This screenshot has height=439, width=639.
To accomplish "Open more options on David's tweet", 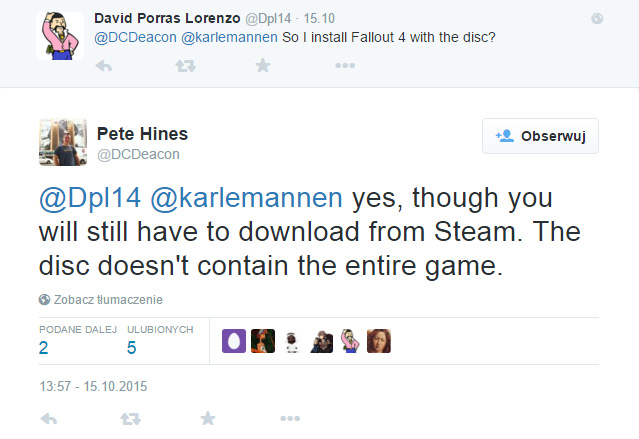I will tap(345, 66).
